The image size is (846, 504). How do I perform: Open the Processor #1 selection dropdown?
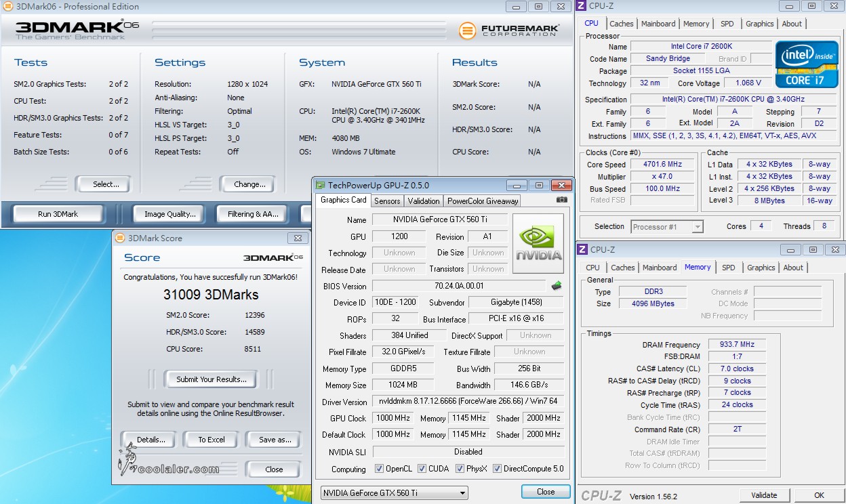click(667, 227)
